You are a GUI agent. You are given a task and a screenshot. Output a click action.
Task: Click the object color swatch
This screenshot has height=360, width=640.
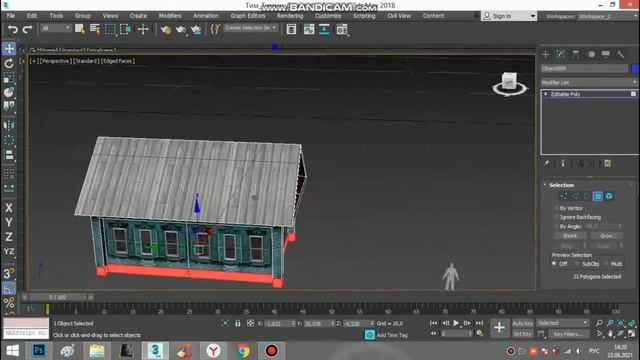(635, 69)
